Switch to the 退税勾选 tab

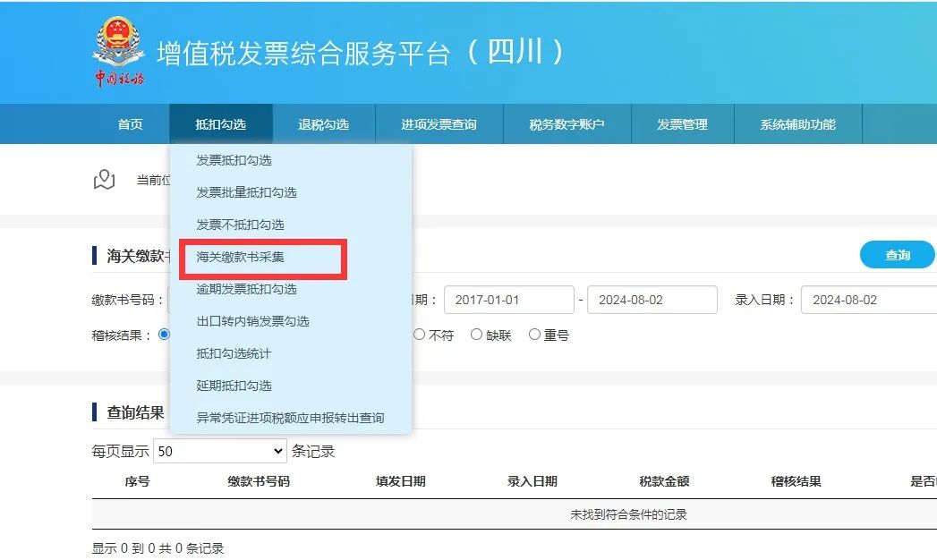pyautogui.click(x=324, y=124)
